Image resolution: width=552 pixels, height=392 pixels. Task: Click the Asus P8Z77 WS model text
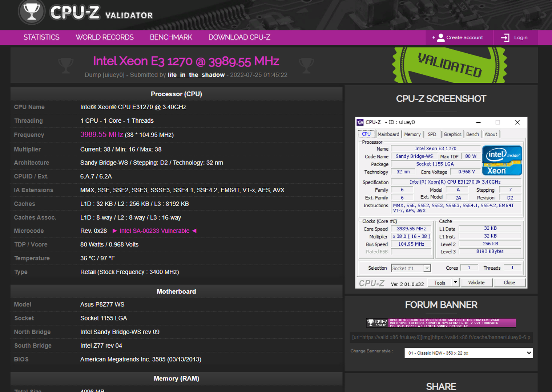click(102, 305)
